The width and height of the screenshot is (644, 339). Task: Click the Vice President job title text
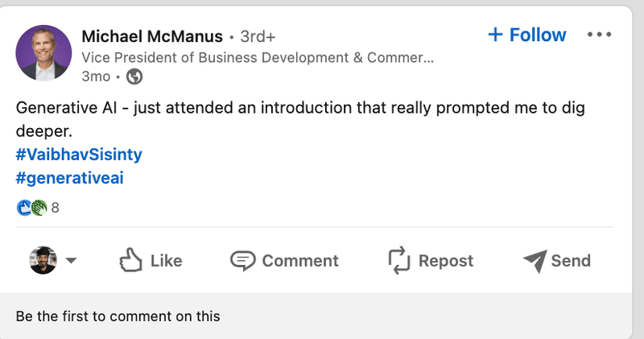click(258, 57)
